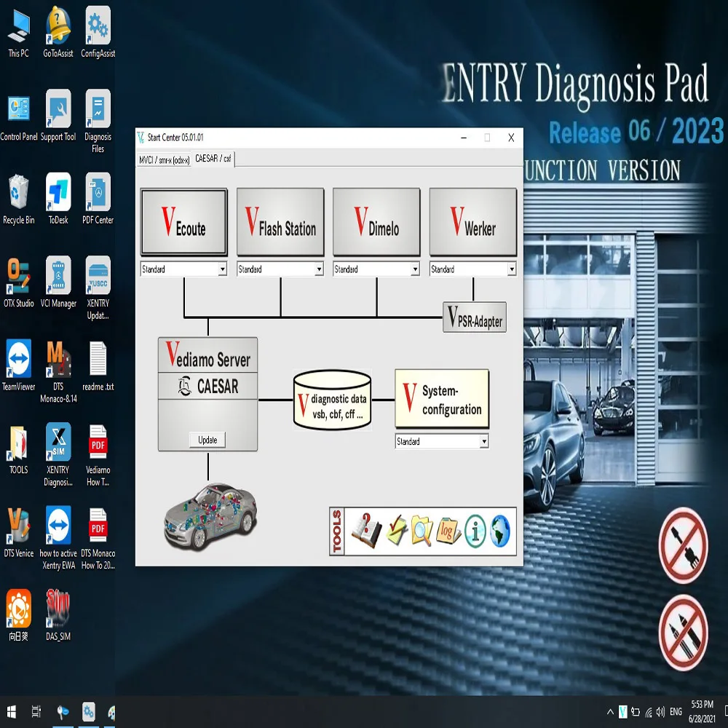
Task: Click the gear app in taskbar
Action: tap(88, 711)
